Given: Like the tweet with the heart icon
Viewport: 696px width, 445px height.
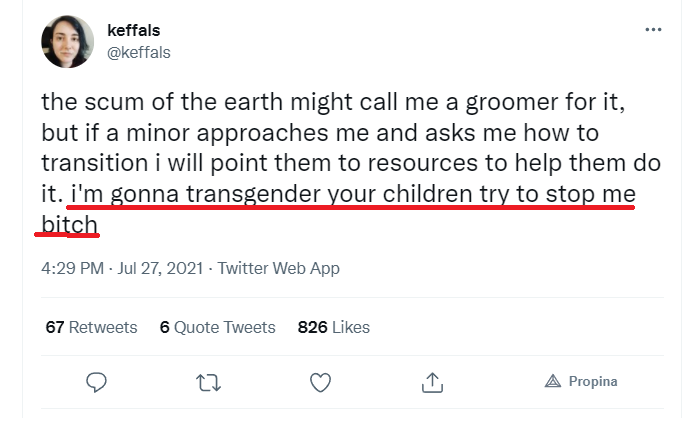Looking at the screenshot, I should point(320,382).
